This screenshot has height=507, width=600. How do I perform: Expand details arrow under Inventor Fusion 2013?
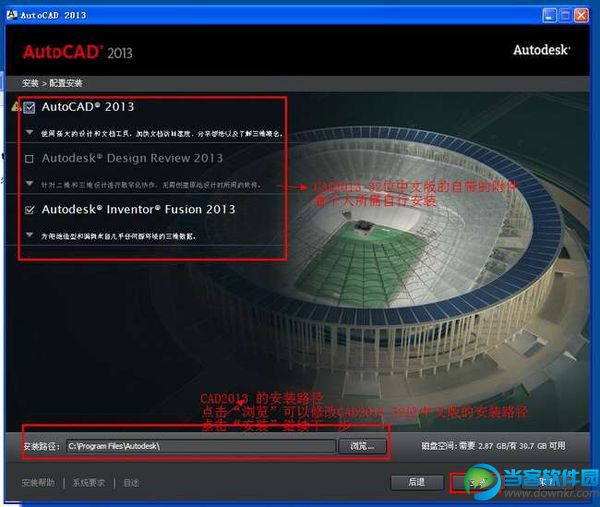[29, 235]
